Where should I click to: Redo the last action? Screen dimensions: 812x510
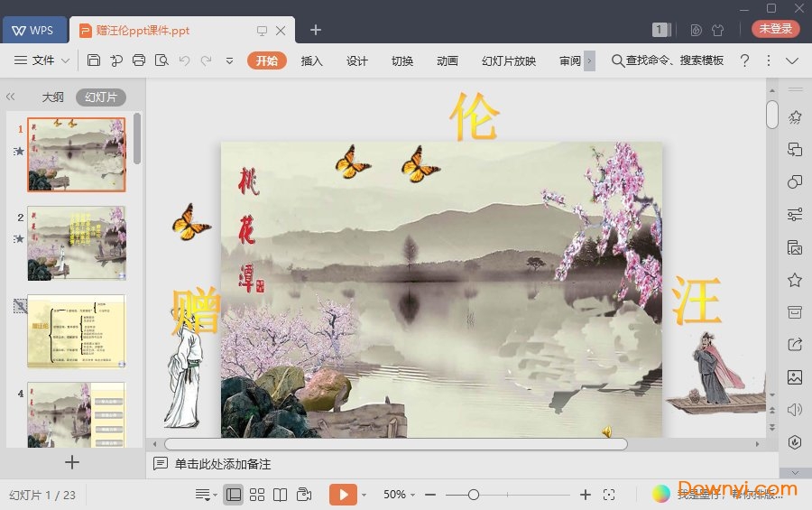click(x=206, y=60)
